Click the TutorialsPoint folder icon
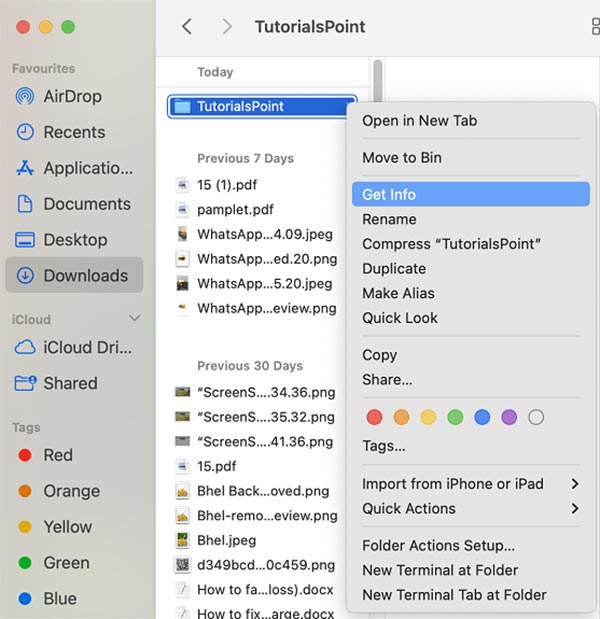Image resolution: width=600 pixels, height=619 pixels. (182, 107)
